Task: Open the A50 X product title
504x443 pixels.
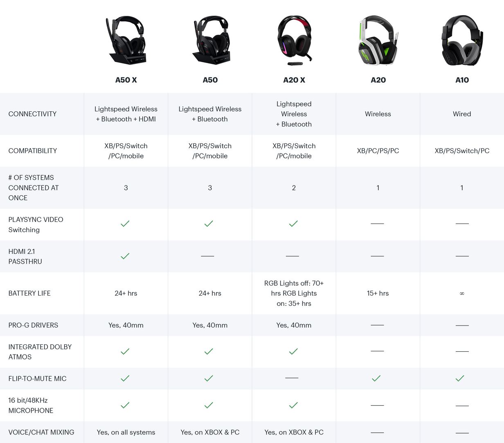Action: click(x=126, y=80)
